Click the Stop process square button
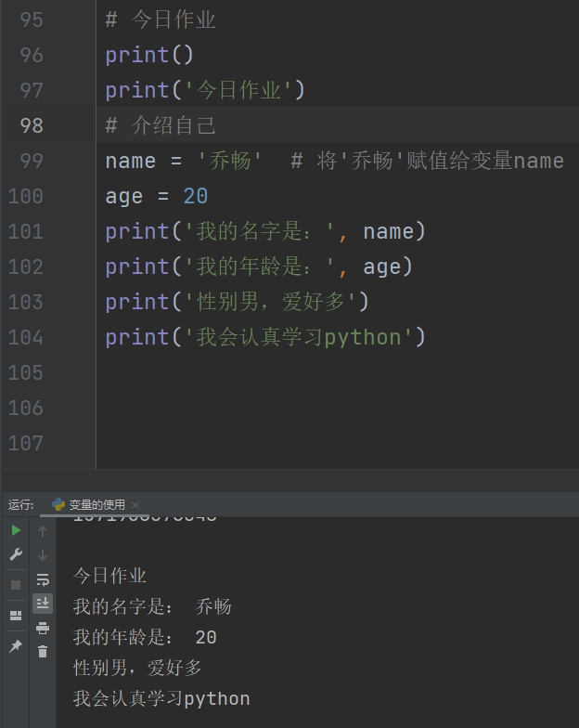Screen dimensions: 579x728 [x=16, y=585]
